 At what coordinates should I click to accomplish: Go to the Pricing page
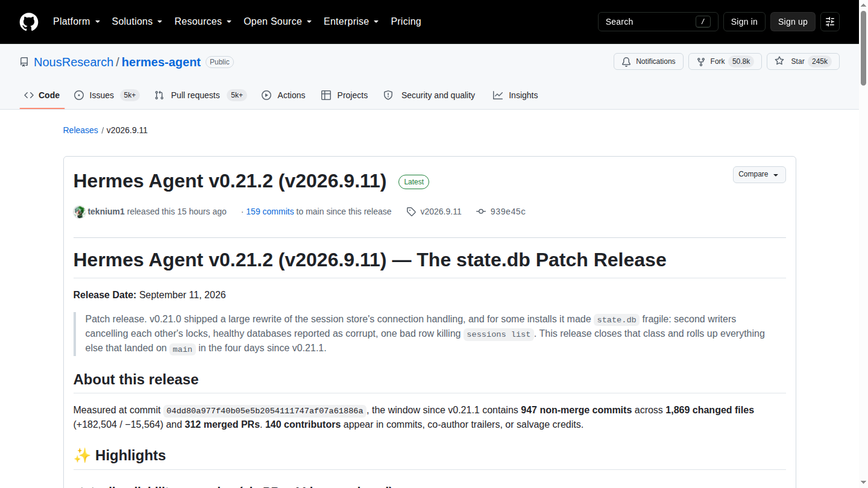(x=406, y=22)
